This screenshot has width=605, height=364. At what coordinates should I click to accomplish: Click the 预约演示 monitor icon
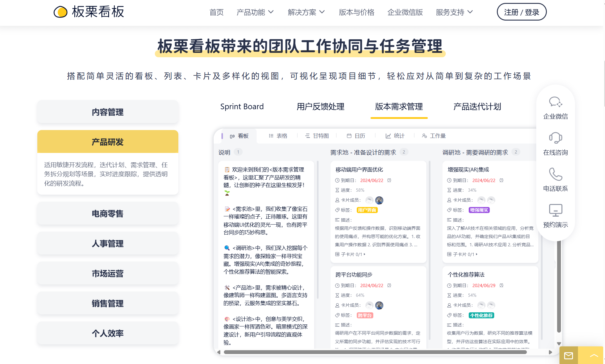(555, 210)
